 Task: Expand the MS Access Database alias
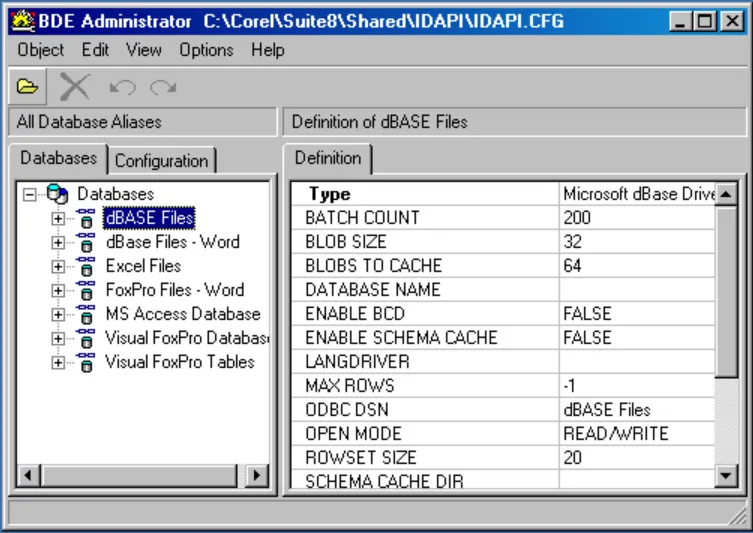pos(58,315)
